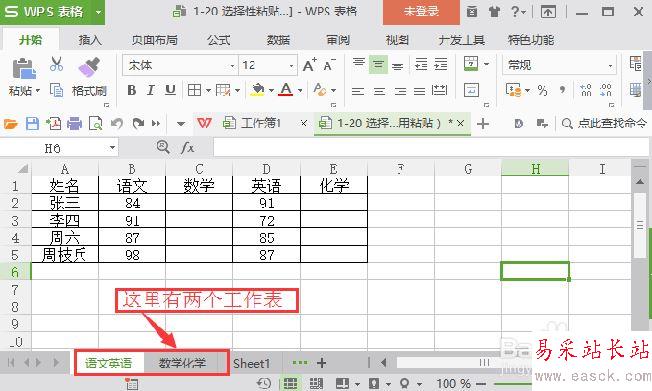This screenshot has height=391, width=652.
Task: Open the paste options dropdown arrow
Action: pos(38,91)
